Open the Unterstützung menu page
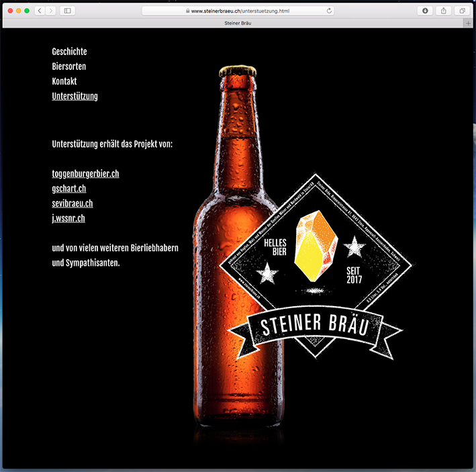This screenshot has height=472, width=476. (x=75, y=96)
